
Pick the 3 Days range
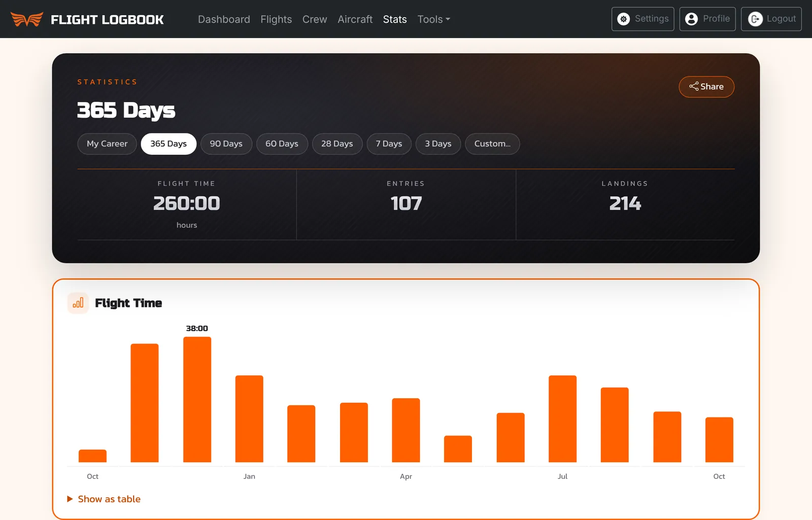click(x=438, y=144)
